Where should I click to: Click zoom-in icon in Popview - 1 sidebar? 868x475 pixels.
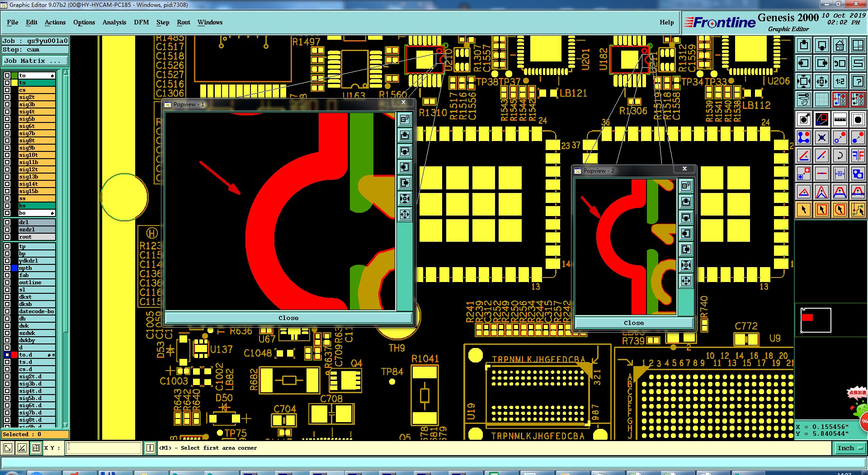[x=405, y=198]
